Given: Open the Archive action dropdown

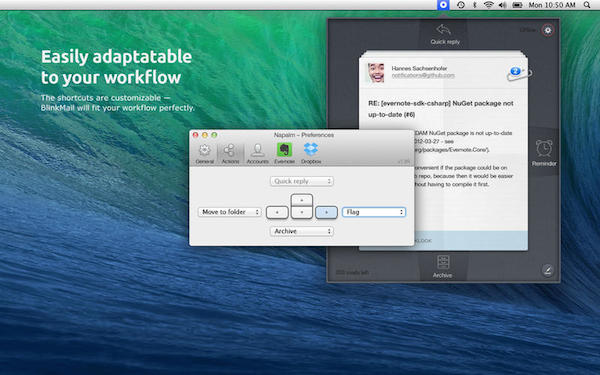Looking at the screenshot, I should (302, 231).
